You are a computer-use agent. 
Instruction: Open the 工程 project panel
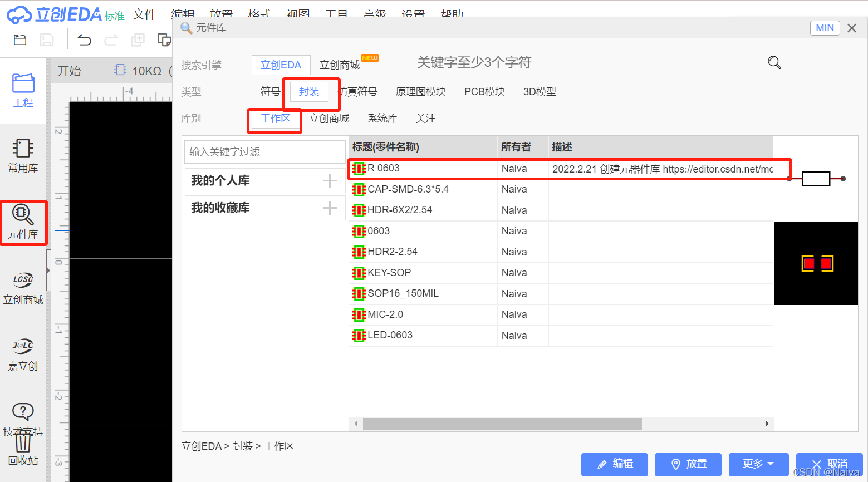click(x=23, y=91)
